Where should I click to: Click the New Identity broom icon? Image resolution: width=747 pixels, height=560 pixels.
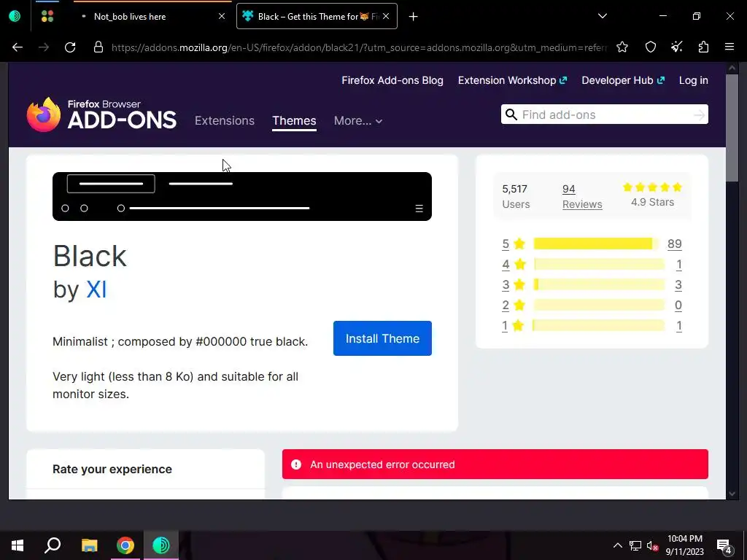677,47
